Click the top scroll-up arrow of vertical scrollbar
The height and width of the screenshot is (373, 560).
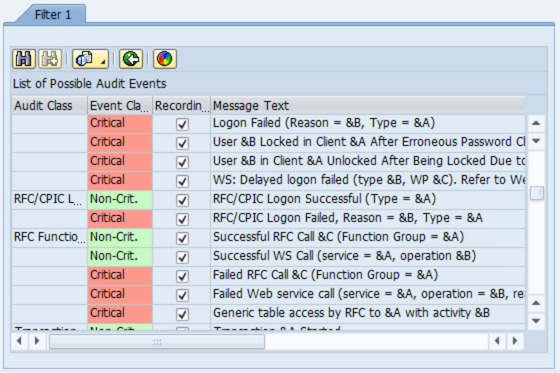536,123
